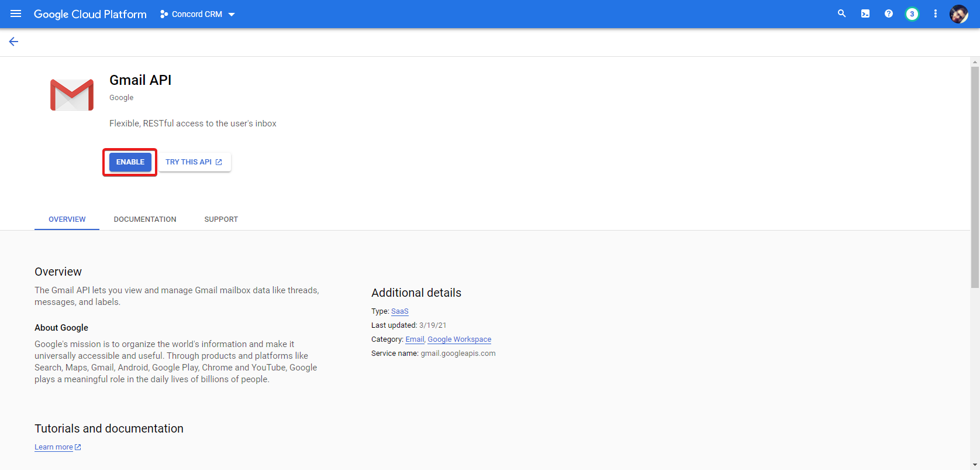Click the Tutorials and documentation heading
The height and width of the screenshot is (470, 980).
[109, 428]
